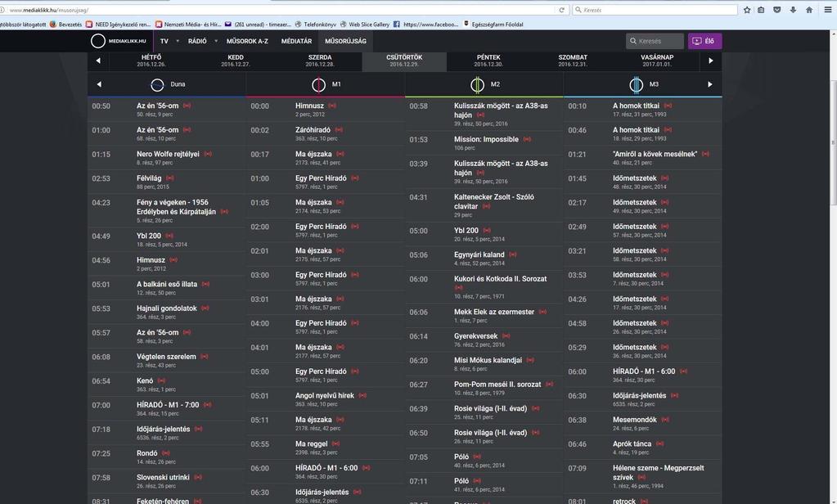The width and height of the screenshot is (837, 504).
Task: Expand the RÁDIÓ dropdown menu
Action: tap(216, 41)
